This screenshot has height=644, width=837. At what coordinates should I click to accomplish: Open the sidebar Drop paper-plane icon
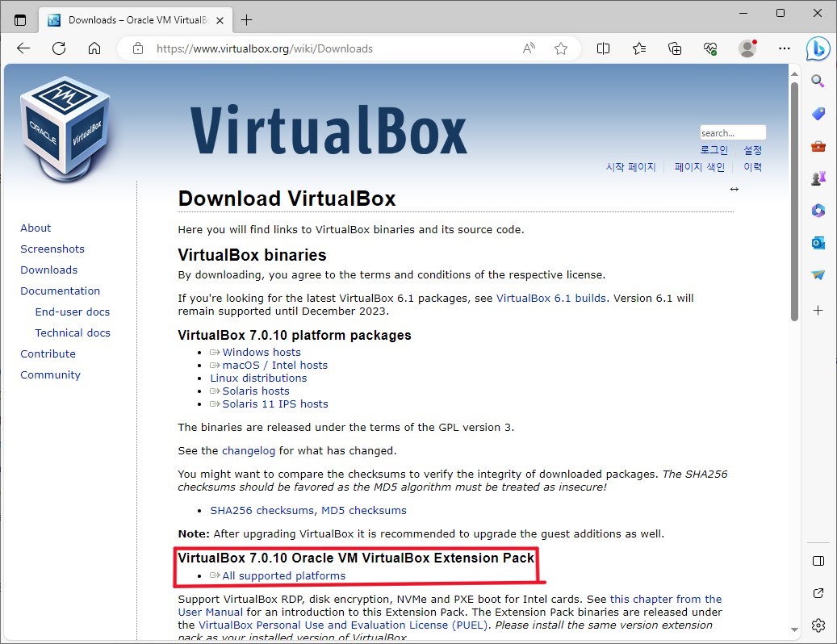tap(818, 274)
